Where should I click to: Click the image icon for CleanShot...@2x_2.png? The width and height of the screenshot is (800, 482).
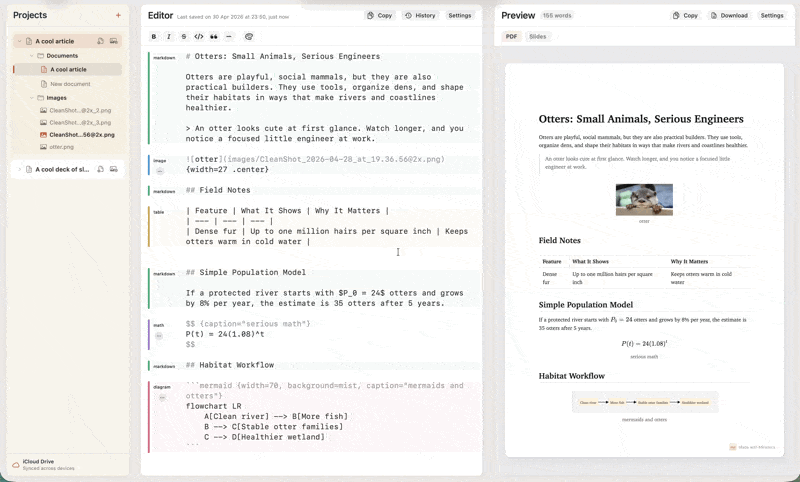43,110
